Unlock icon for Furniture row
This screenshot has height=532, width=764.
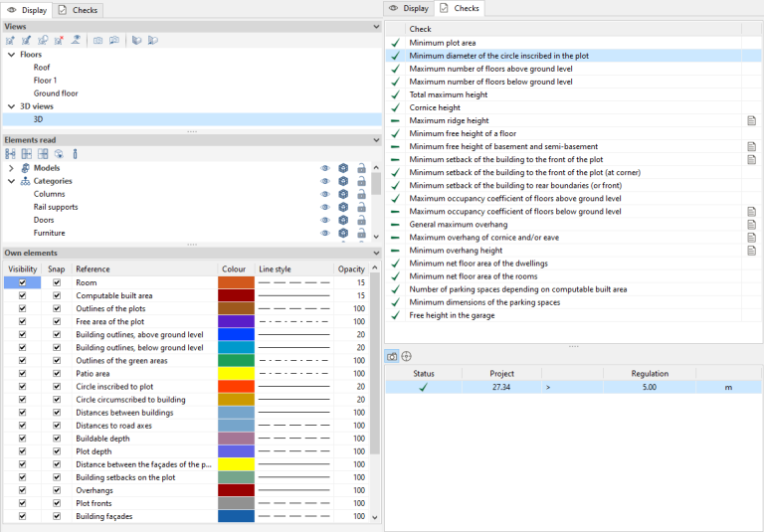[x=361, y=234]
